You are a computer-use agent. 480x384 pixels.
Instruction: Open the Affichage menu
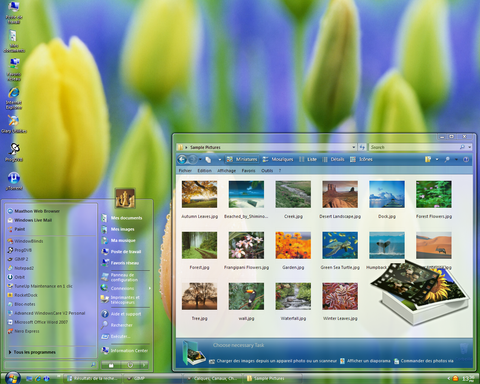coord(226,170)
